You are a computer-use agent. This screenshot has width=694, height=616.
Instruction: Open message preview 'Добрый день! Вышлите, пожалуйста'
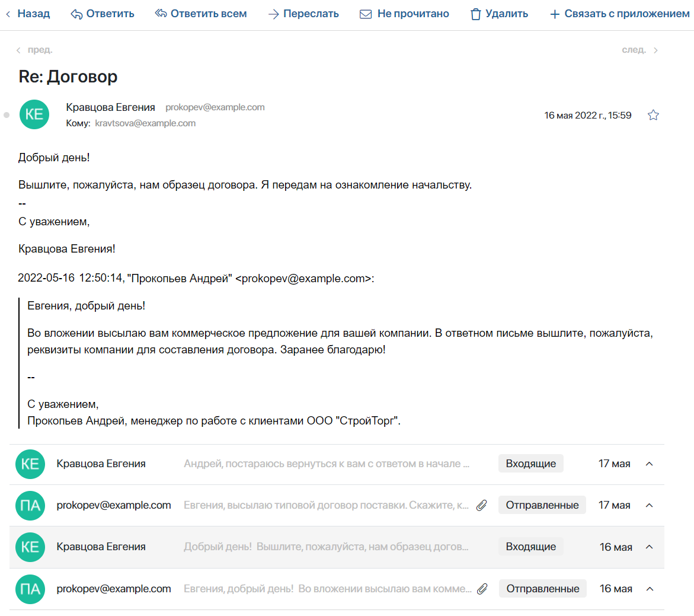point(326,547)
